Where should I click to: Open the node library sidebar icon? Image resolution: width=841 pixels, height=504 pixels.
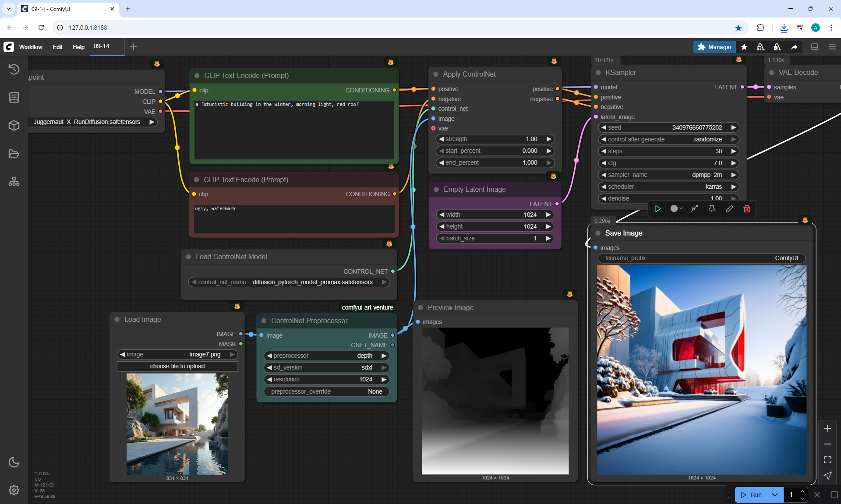[14, 97]
